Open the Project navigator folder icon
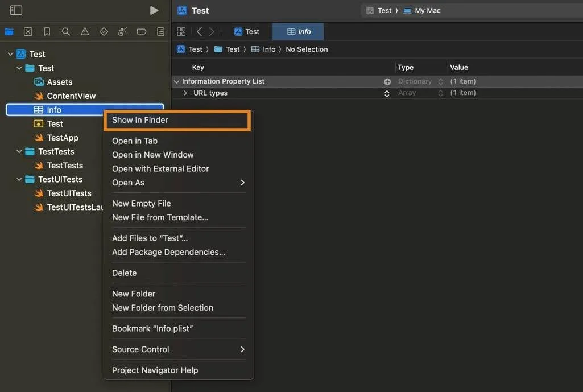Image resolution: width=583 pixels, height=392 pixels. point(9,32)
